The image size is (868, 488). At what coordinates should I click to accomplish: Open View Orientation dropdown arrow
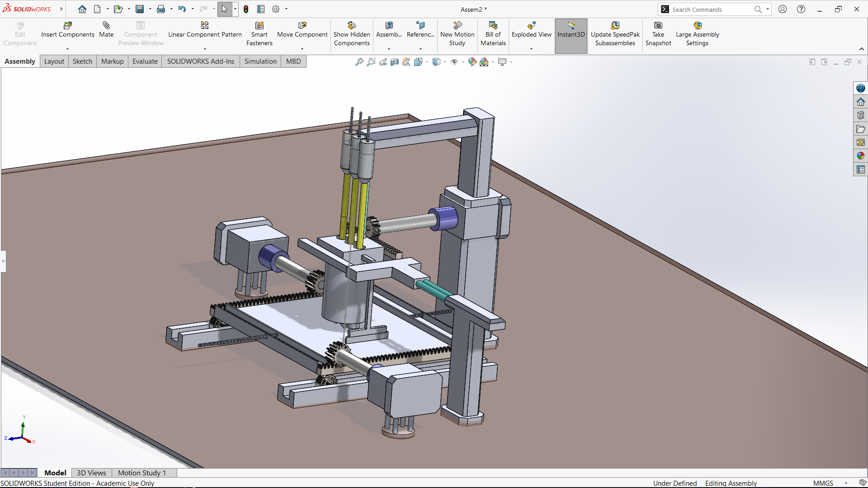point(427,62)
